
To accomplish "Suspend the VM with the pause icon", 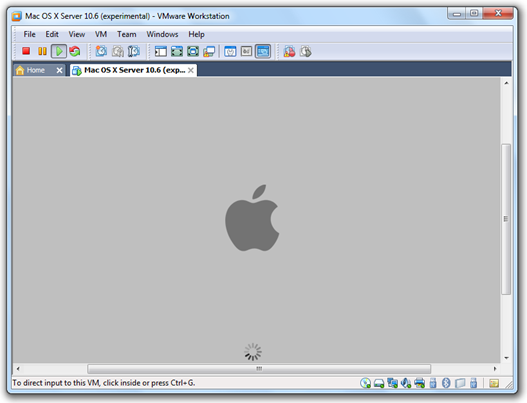I will tap(42, 51).
